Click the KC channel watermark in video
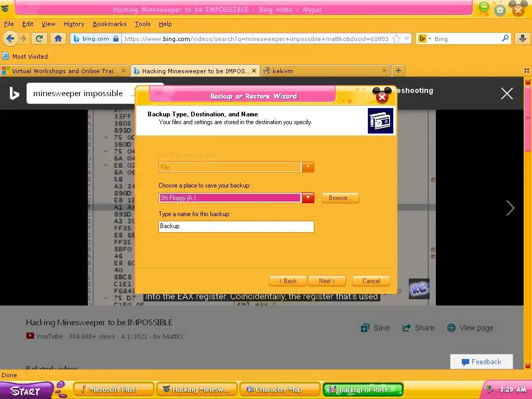 [419, 289]
